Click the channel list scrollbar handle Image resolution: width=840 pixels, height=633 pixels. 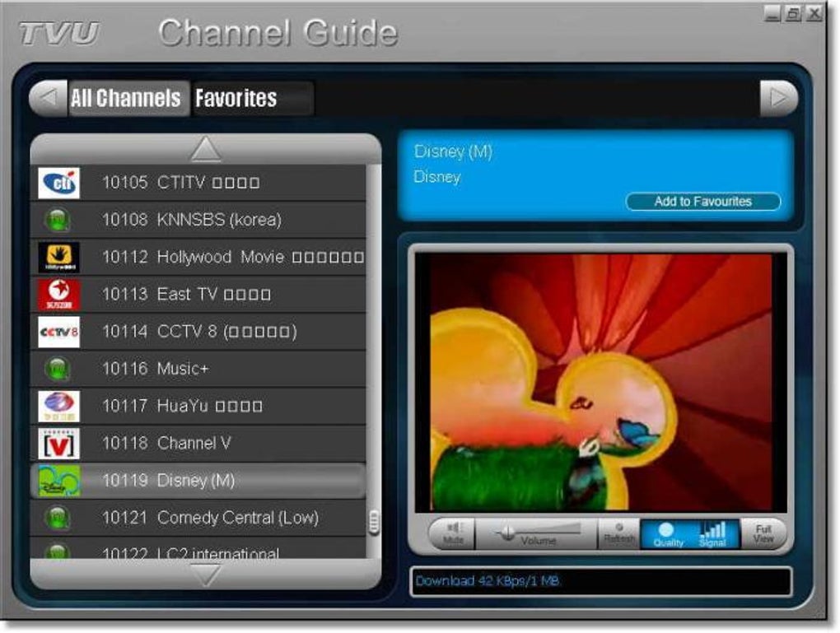[x=374, y=522]
